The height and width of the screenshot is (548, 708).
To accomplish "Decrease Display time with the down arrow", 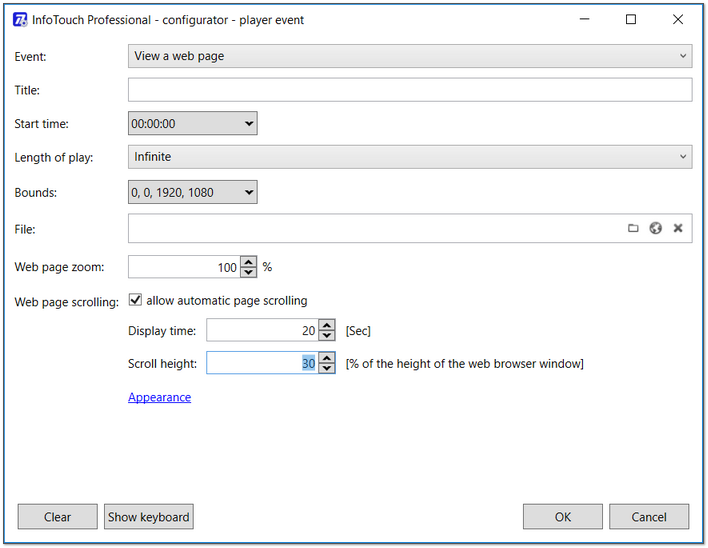I will [x=327, y=336].
